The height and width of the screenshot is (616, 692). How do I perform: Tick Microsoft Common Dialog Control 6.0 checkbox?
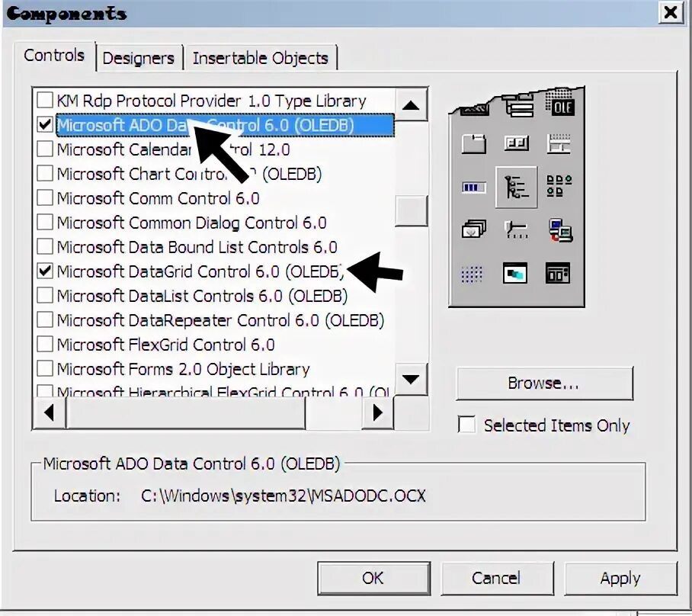point(45,222)
